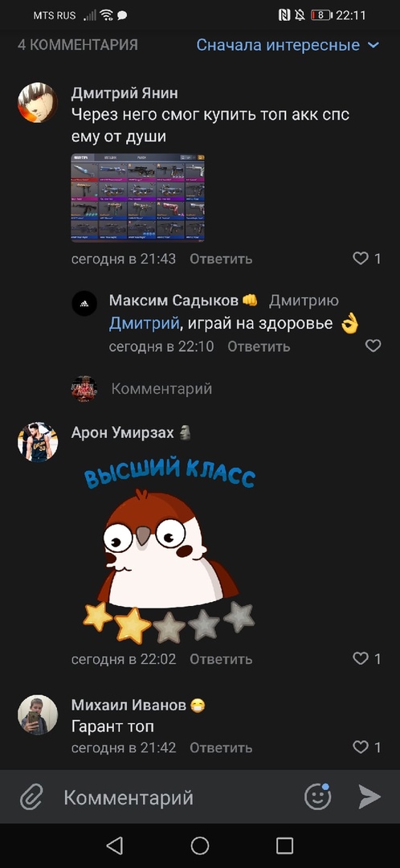Open the Сначала интересные sorting dropdown
Image resolution: width=400 pixels, height=868 pixels.
[x=288, y=45]
